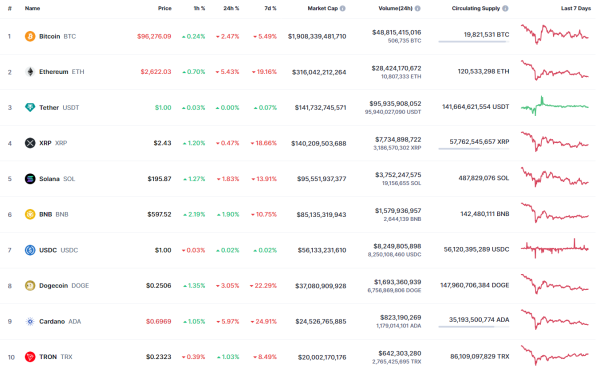Click Solana price $195.87

point(160,179)
